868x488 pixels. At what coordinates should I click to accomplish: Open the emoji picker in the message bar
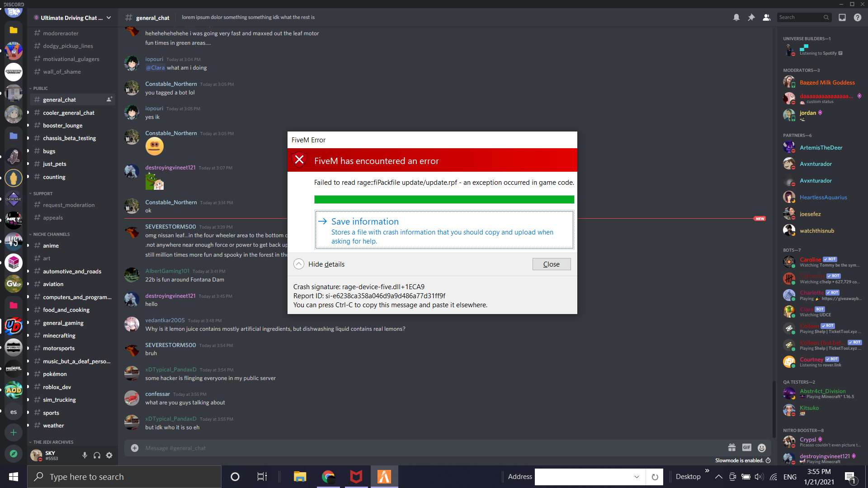[x=762, y=448]
